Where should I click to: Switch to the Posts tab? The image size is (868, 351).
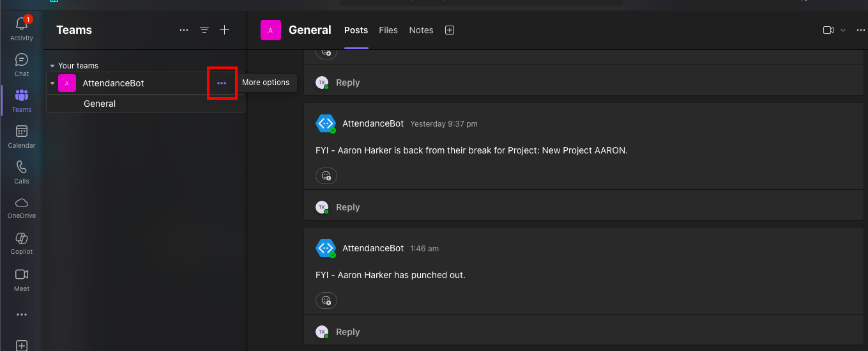(x=356, y=30)
